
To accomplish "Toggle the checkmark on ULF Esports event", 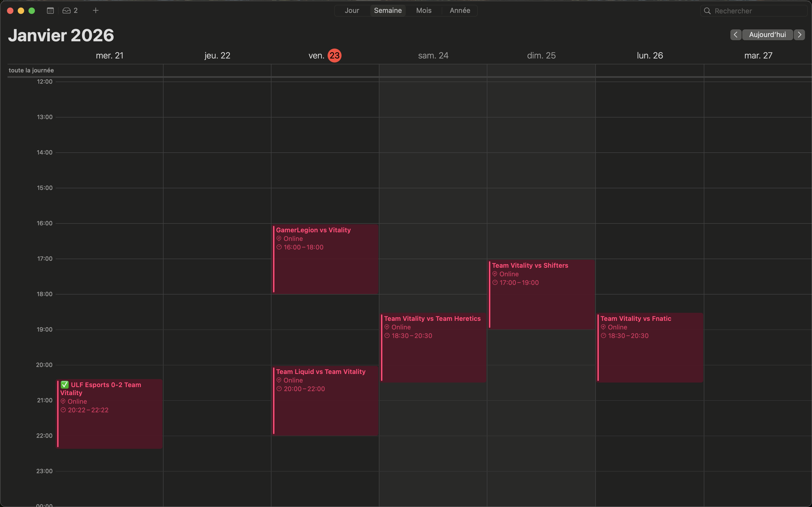I will tap(64, 385).
